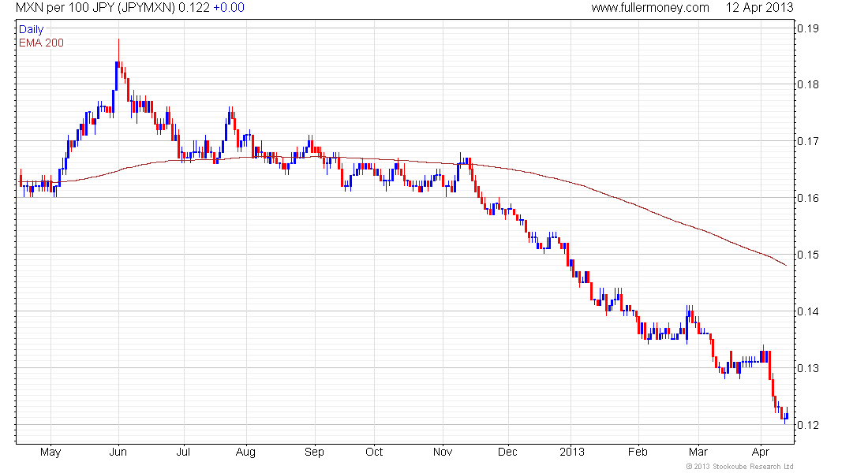868x473 pixels.
Task: Click the Sep label on the time axis
Action: coord(314,453)
